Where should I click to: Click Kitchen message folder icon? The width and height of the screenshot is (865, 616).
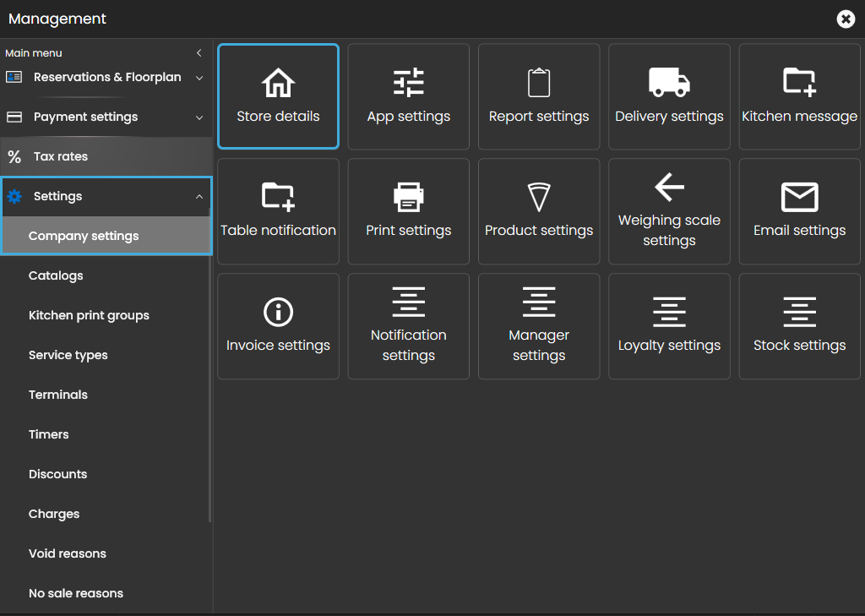coord(799,82)
